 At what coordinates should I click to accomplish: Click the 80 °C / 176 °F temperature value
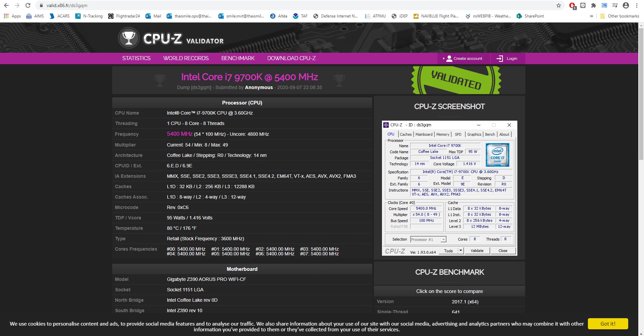[182, 228]
